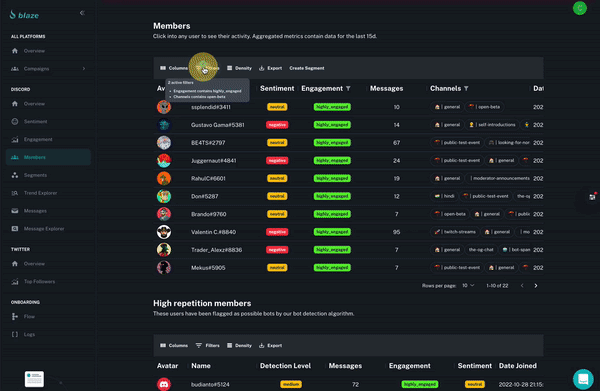
Task: Open Density options in the Members toolbar
Action: (239, 68)
